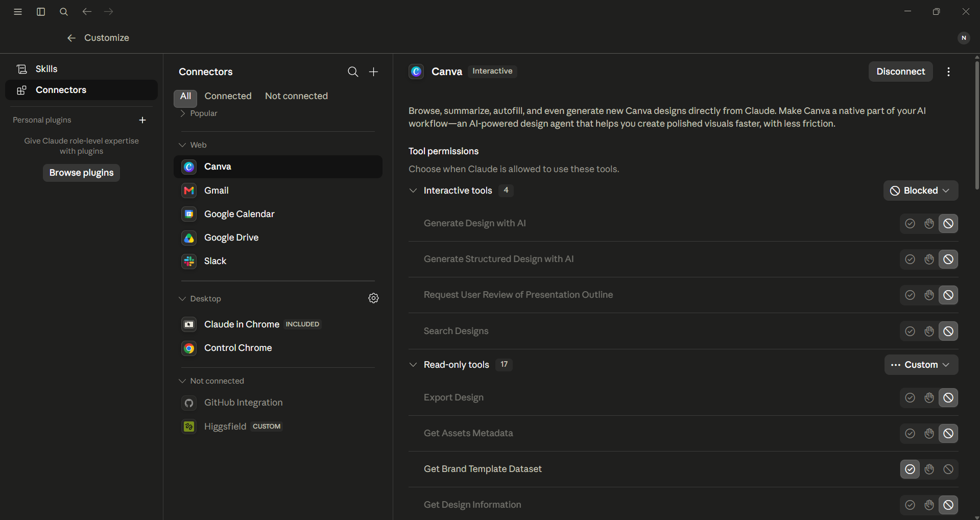Open the Canva more options menu

click(x=948, y=72)
